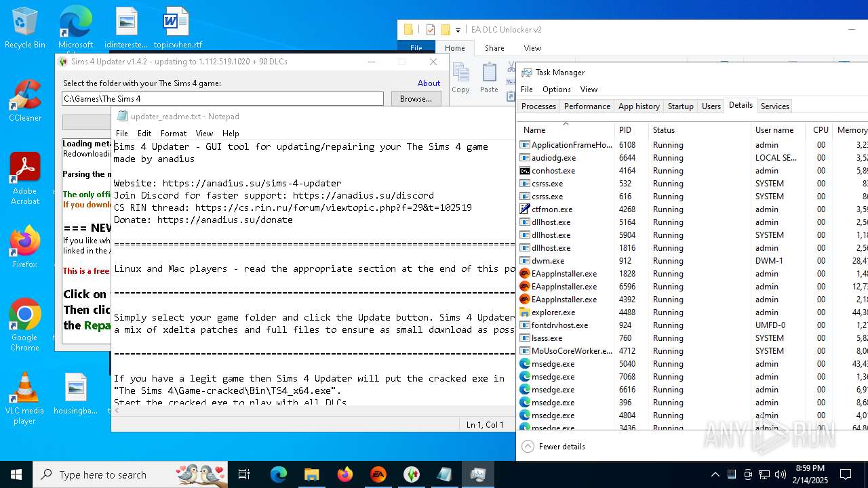Open Task Manager File menu
Image resolution: width=868 pixels, height=488 pixels.
527,89
